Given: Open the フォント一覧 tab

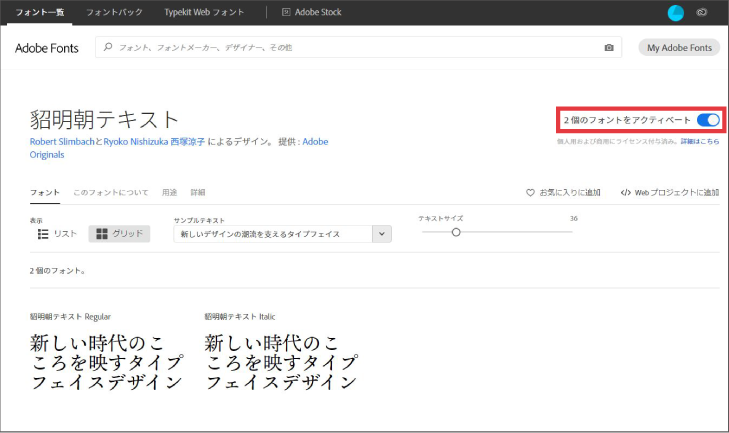Looking at the screenshot, I should 40,12.
